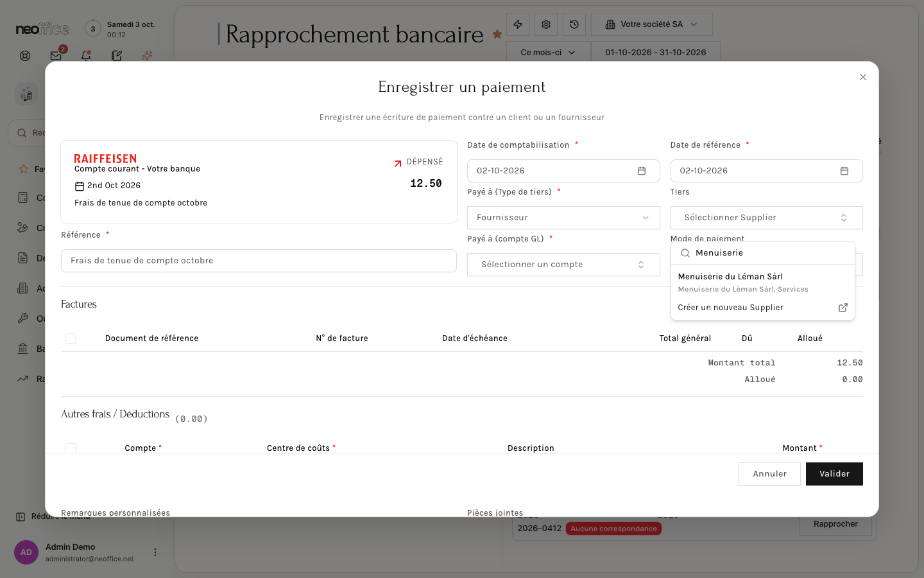Click the date range 01-10-2026 - 31-10-2026
924x578 pixels.
[656, 53]
